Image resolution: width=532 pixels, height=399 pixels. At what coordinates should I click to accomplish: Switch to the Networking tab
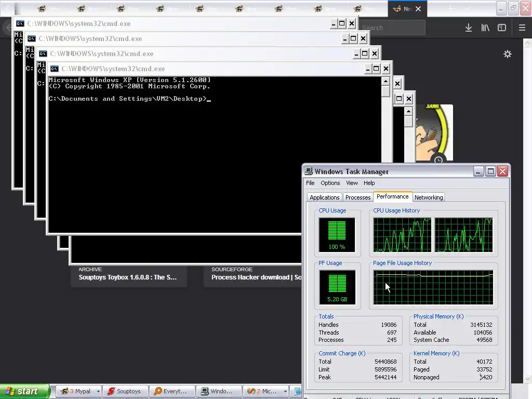(429, 197)
